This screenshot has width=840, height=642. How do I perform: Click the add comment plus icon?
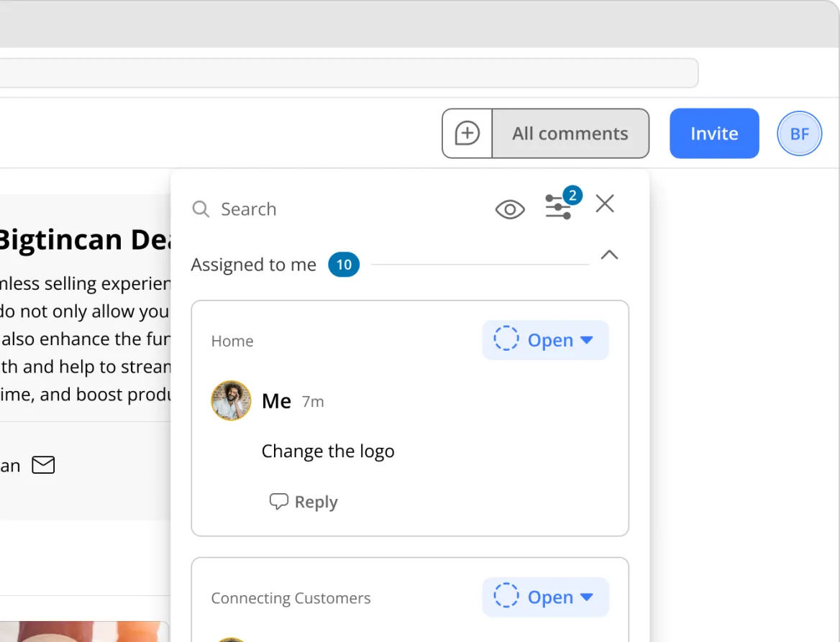(x=467, y=133)
